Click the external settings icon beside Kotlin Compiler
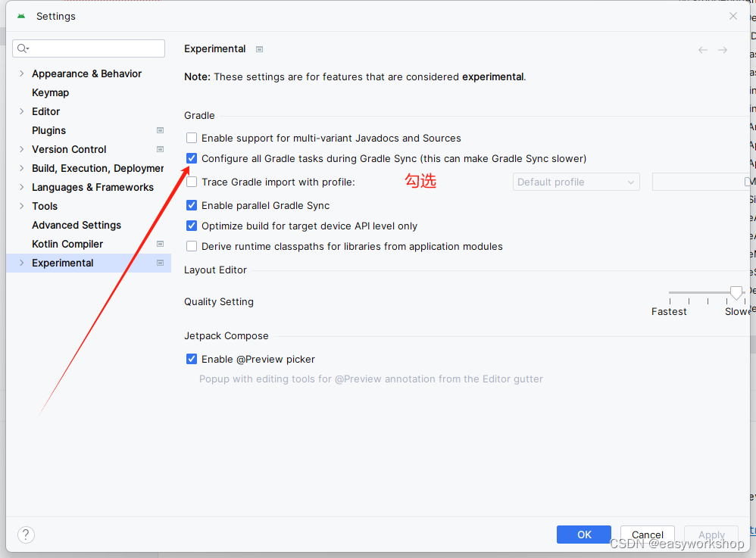Screen dimensions: 756x558 click(x=160, y=244)
